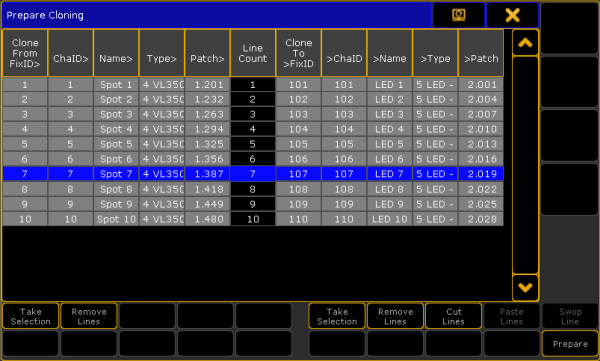The width and height of the screenshot is (600, 361).
Task: Close the Prepare Cloning dialog
Action: pos(512,15)
